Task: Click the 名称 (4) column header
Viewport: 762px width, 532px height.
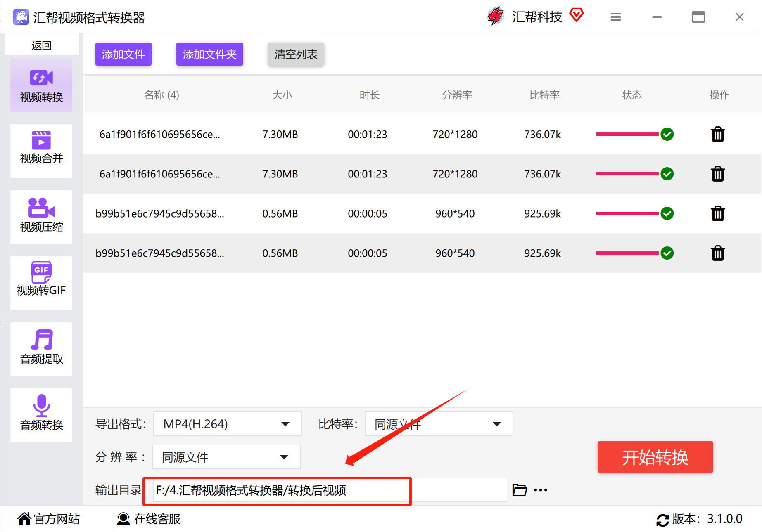Action: 161,95
